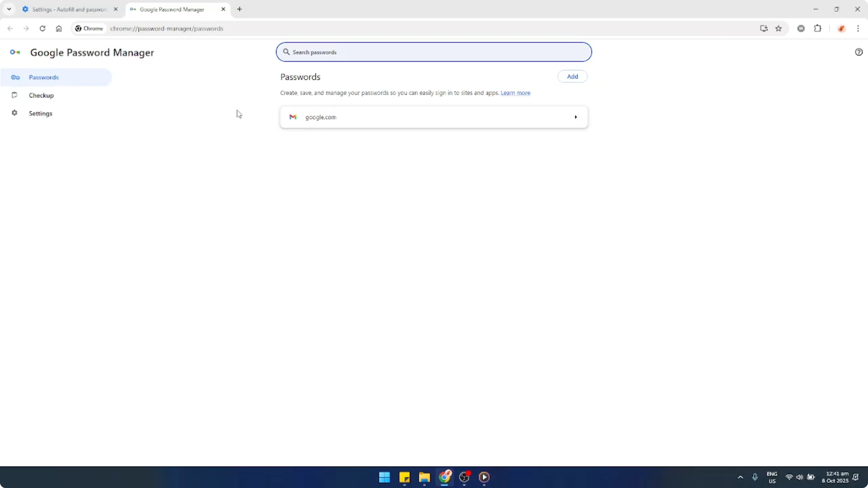Click the Google Password Manager key logo
The image size is (868, 488).
pos(14,52)
